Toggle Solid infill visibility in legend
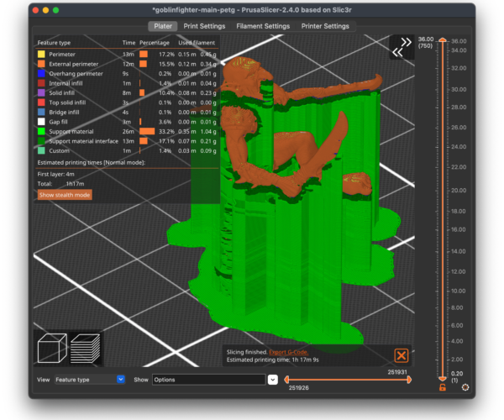Viewport: 504px width, 420px height. (x=42, y=92)
